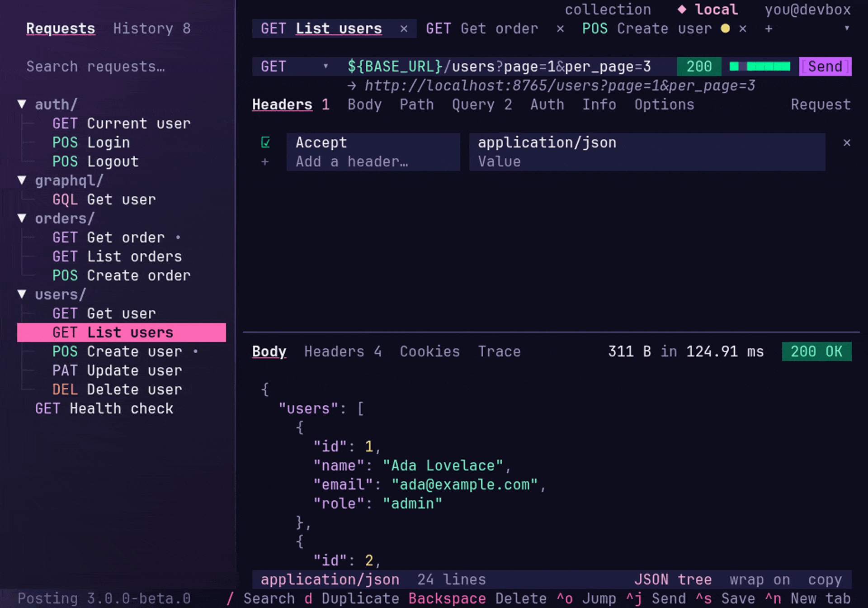Viewport: 868px width, 608px height.
Task: Select the local environment indicator
Action: [x=708, y=9]
